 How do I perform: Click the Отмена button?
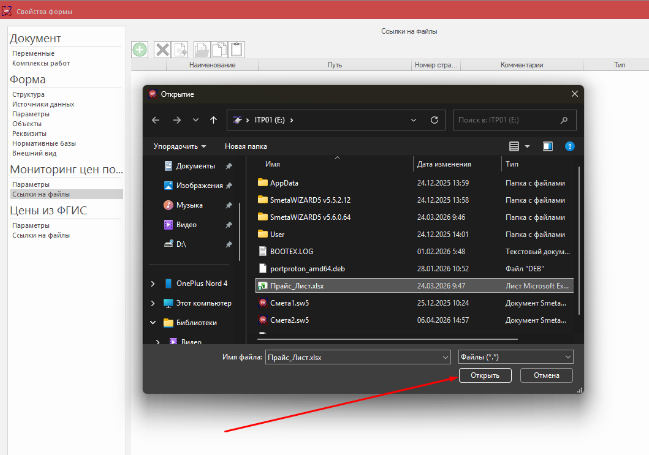click(x=546, y=376)
